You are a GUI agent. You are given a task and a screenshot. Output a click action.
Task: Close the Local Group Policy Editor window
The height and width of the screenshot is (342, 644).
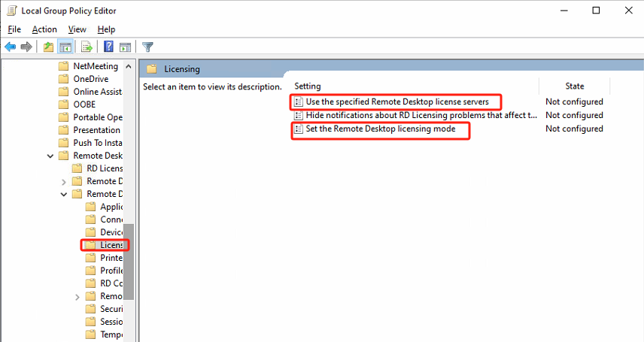[x=628, y=11]
